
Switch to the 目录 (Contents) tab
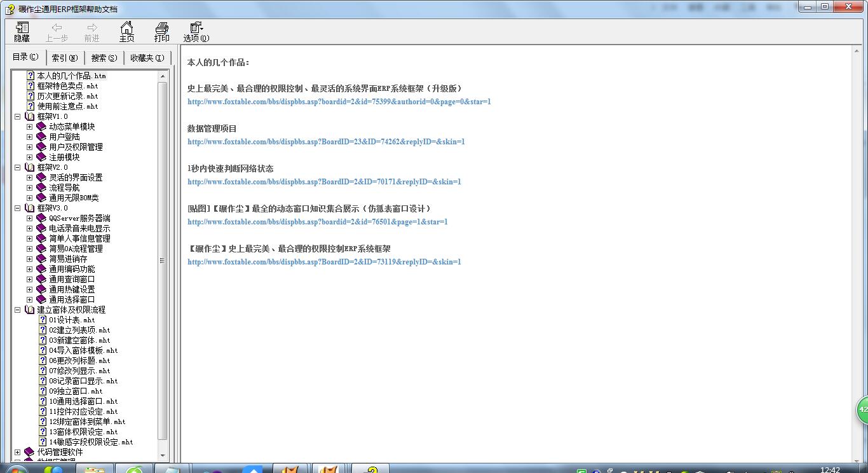[x=26, y=57]
